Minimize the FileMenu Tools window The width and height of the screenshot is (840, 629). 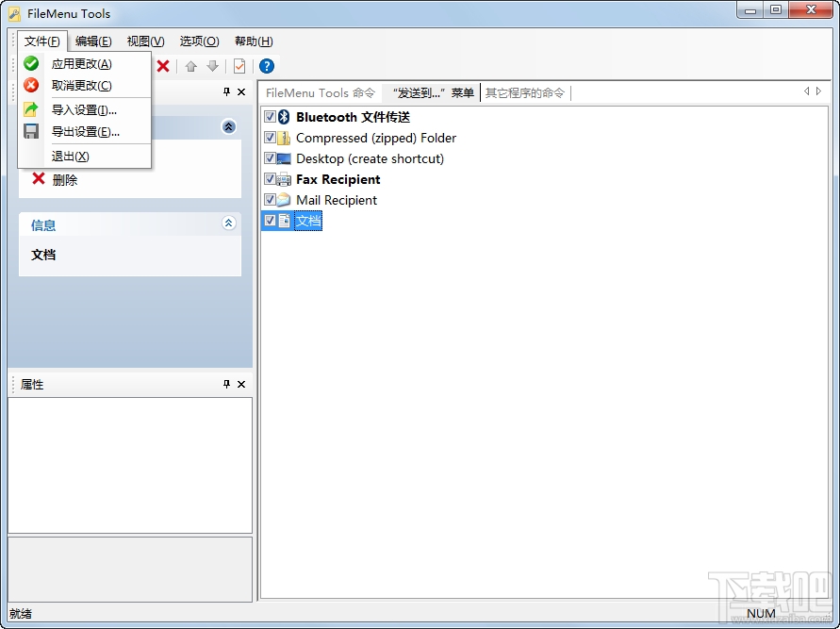tap(750, 10)
